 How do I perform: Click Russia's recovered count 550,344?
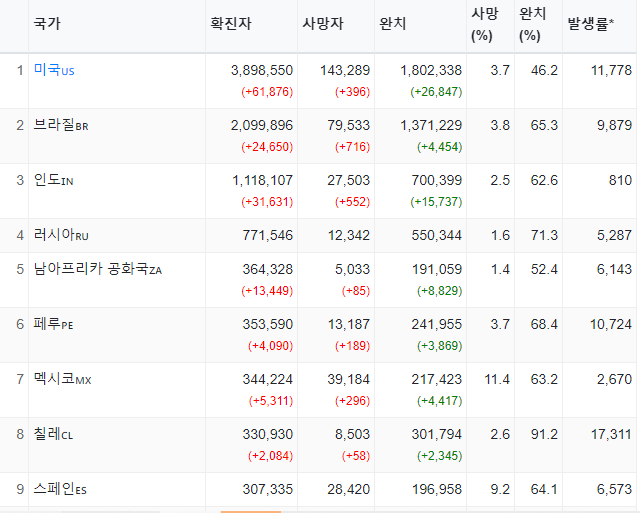pyautogui.click(x=437, y=235)
